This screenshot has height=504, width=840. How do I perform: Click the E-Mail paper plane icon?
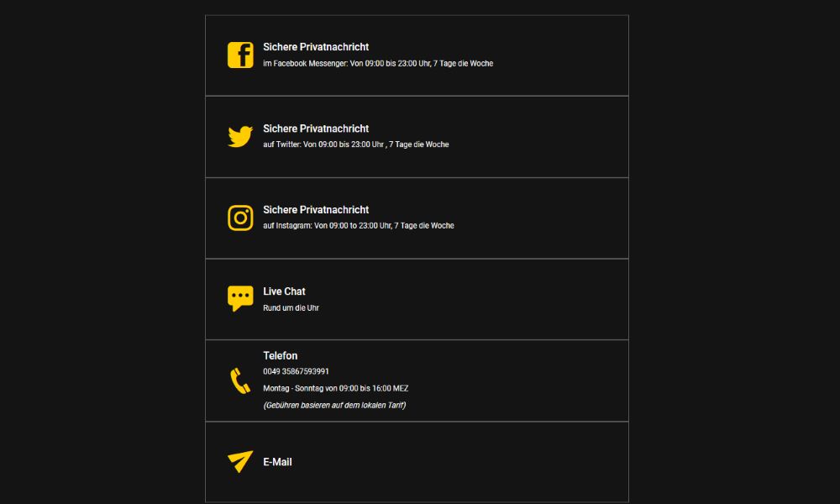240,461
